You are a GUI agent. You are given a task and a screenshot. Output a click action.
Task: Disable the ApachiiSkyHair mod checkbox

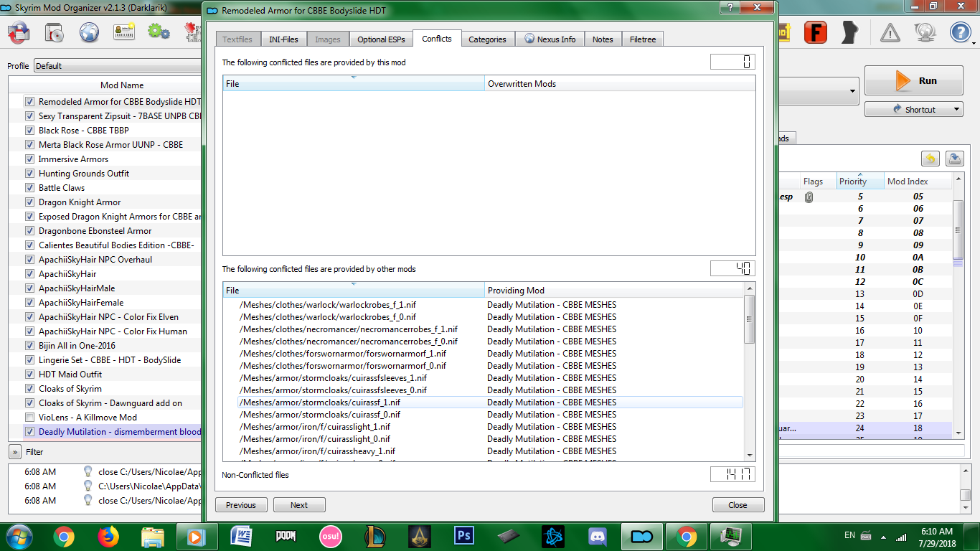click(x=29, y=274)
